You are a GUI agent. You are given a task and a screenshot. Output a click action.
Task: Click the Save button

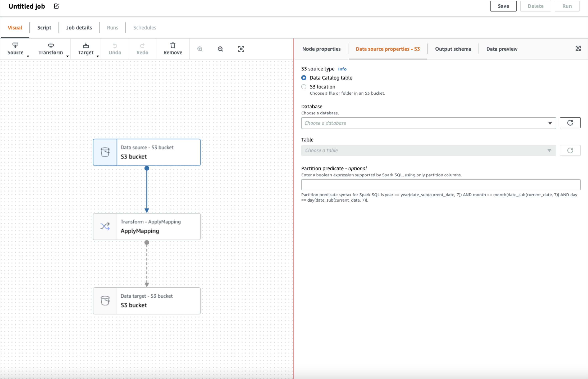pyautogui.click(x=503, y=6)
